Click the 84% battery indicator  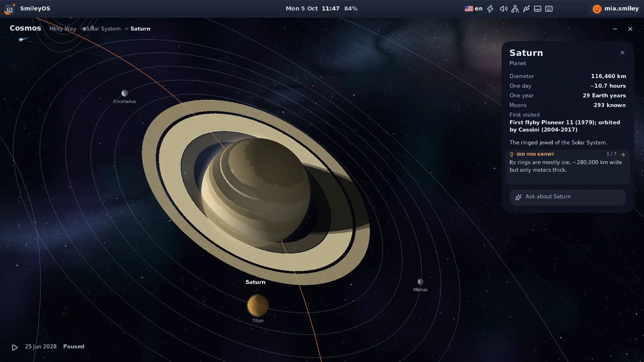coord(351,8)
